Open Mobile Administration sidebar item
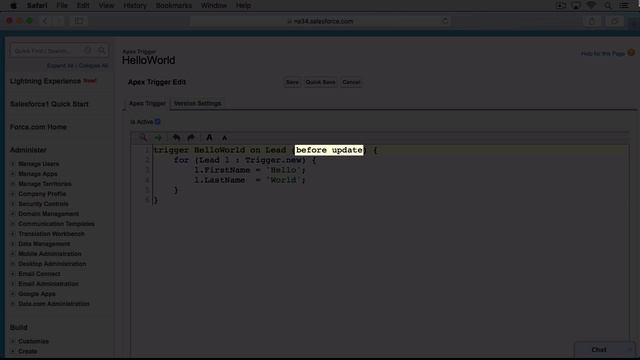The width and height of the screenshot is (640, 360). point(50,254)
